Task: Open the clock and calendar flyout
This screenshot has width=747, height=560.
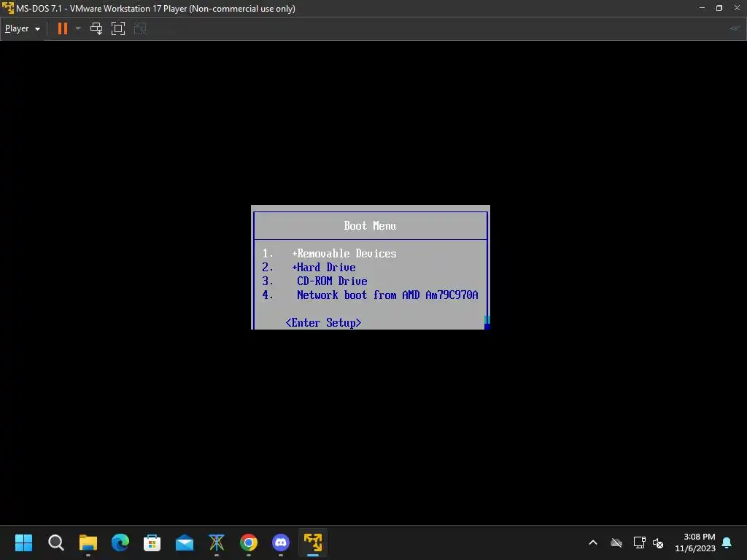Action: click(695, 542)
